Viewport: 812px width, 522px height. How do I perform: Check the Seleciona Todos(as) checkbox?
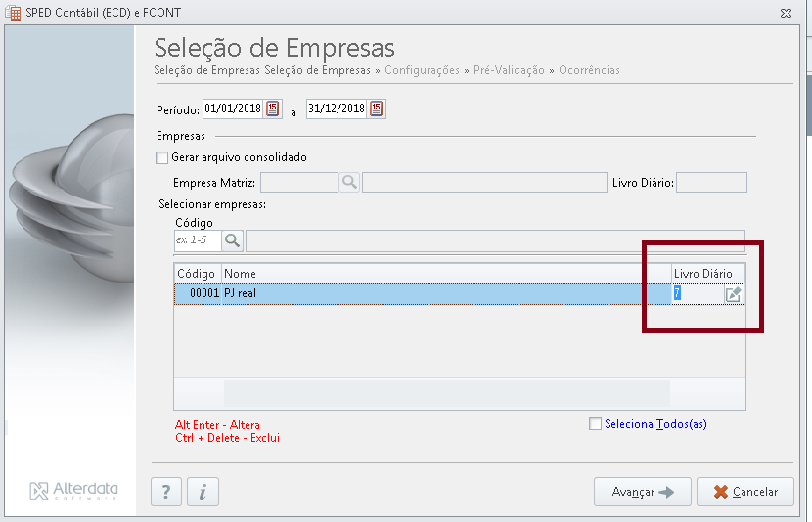pyautogui.click(x=596, y=424)
